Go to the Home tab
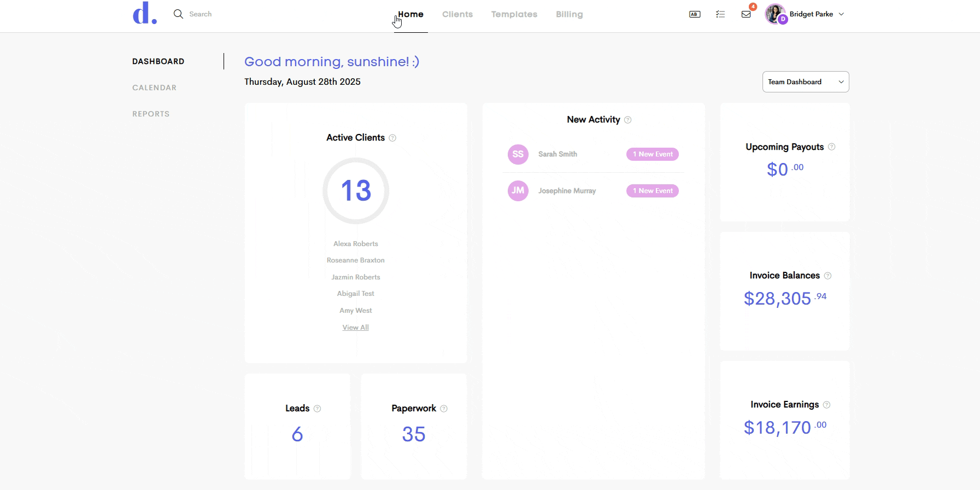The image size is (980, 490). pos(410,14)
